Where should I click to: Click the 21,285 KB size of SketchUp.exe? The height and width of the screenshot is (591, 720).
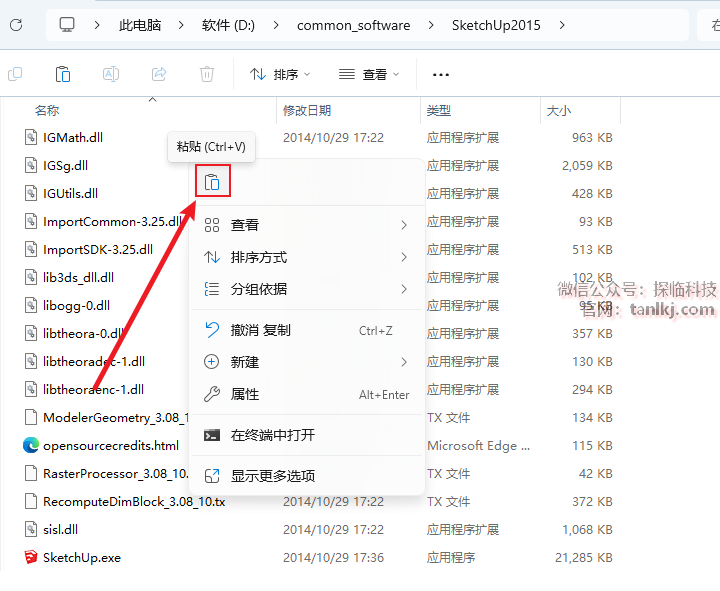(584, 557)
